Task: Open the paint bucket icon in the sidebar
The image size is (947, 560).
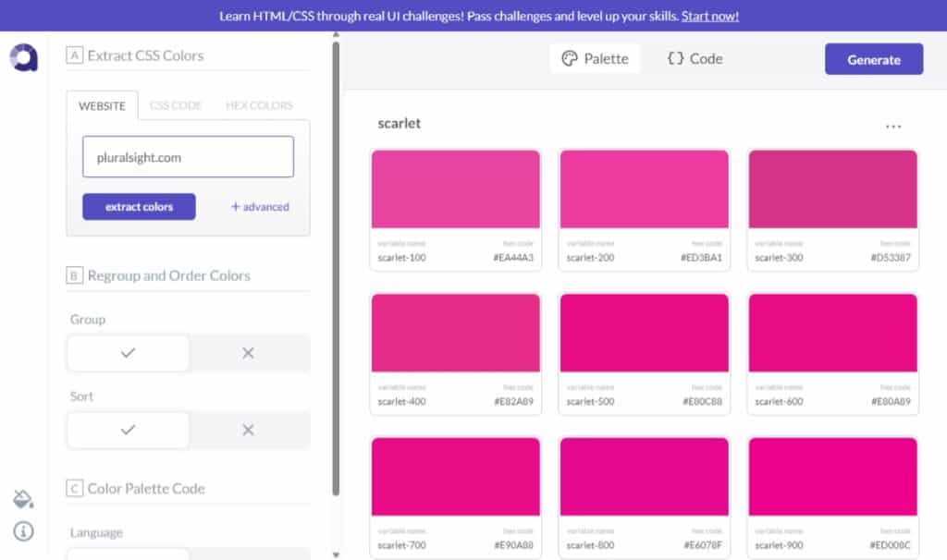Action: [23, 499]
